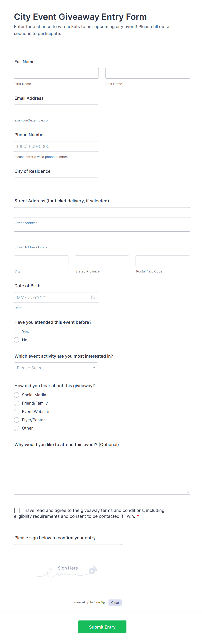Click into the Last Name field

(x=147, y=73)
